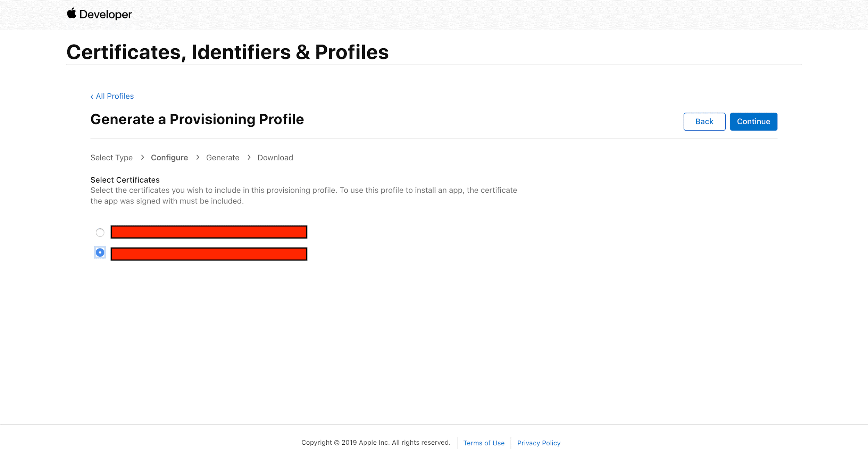Navigate to the Generate step

click(223, 157)
